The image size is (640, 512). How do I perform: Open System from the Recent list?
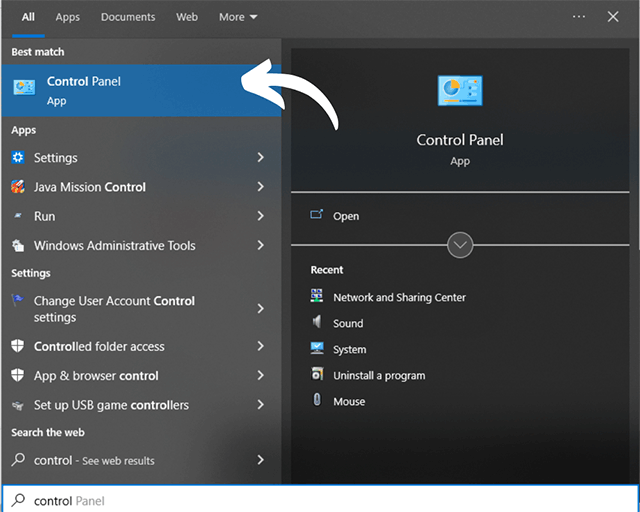pyautogui.click(x=349, y=349)
